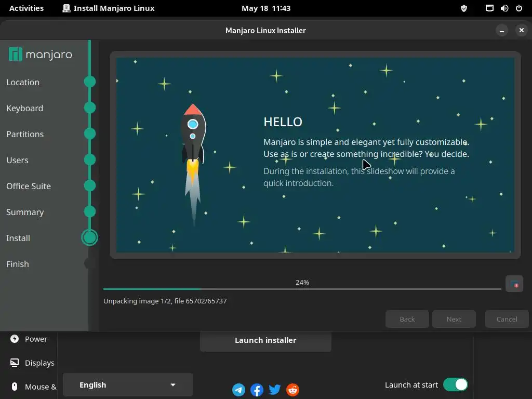Click the Mouse settings icon in Settings window
The height and width of the screenshot is (399, 532).
pos(15,387)
